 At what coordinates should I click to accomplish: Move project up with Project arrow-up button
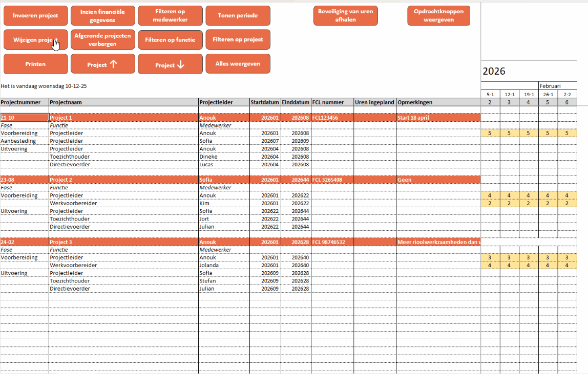pos(102,64)
